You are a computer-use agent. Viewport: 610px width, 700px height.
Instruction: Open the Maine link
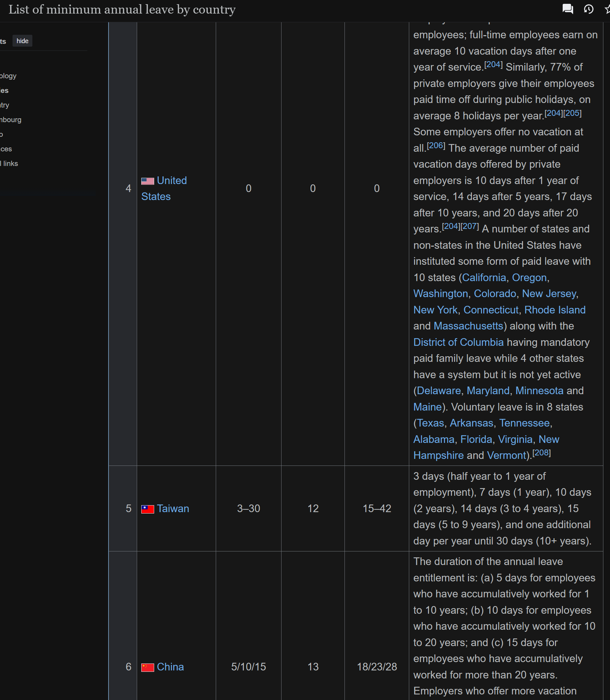click(427, 407)
